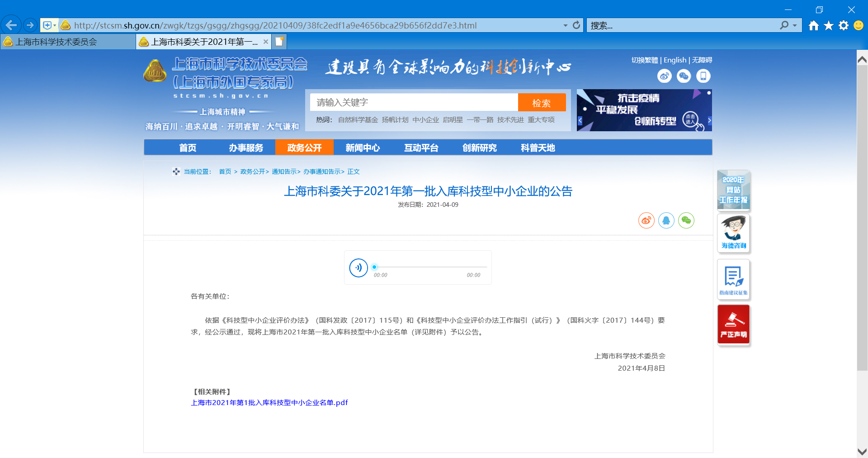Open the search provider dropdown arrow

[x=795, y=26]
